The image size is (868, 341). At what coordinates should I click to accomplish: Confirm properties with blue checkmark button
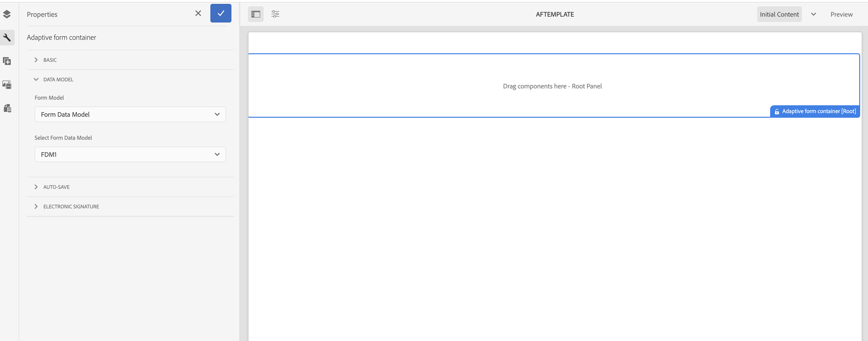(221, 13)
